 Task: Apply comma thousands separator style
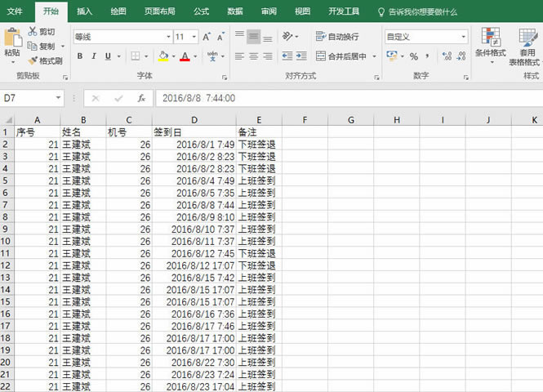coord(427,56)
